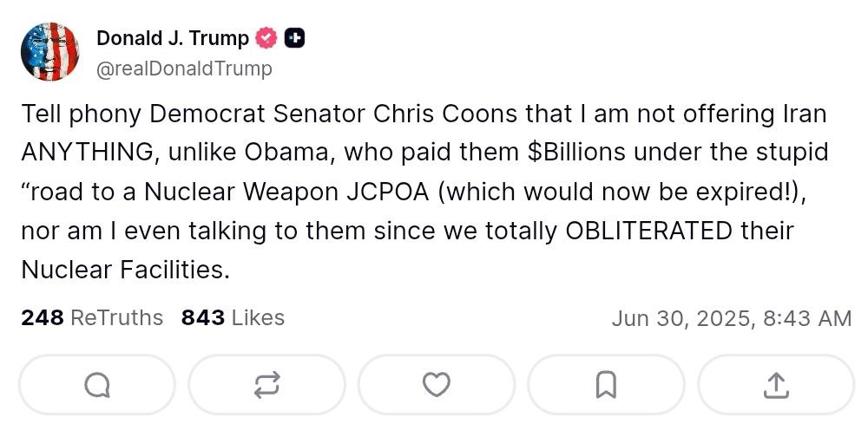Image resolution: width=868 pixels, height=437 pixels.
Task: Open the profile avatar picture
Action: pos(51,52)
